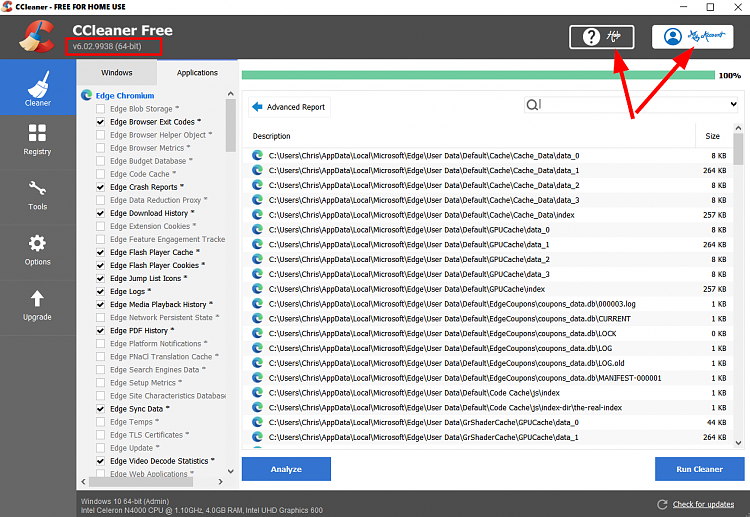The width and height of the screenshot is (750, 517).
Task: Select the GPUCache\data_3 file row
Action: coord(489,274)
